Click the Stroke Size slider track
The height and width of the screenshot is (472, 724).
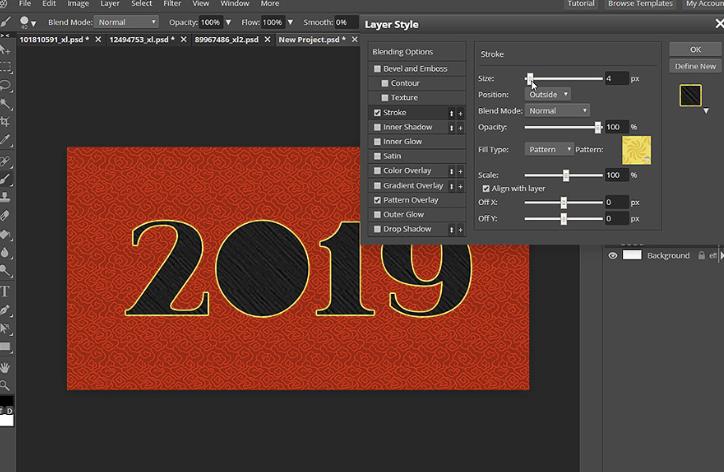pyautogui.click(x=564, y=79)
